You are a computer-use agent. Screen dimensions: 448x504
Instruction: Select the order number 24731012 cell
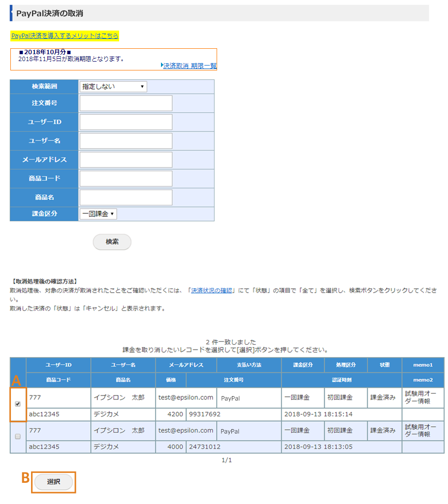coord(234,447)
